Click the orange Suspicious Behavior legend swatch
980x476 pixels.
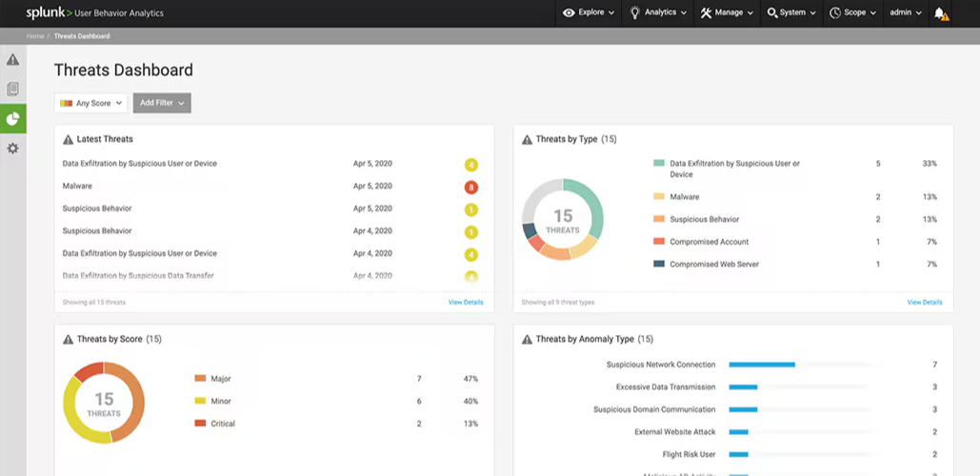click(659, 219)
